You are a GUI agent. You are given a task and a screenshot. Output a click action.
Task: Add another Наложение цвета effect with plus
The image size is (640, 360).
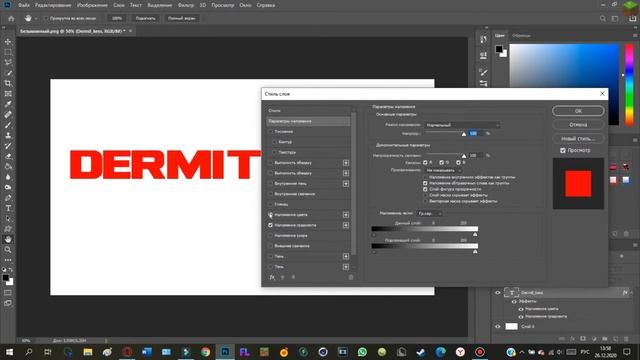pos(346,215)
